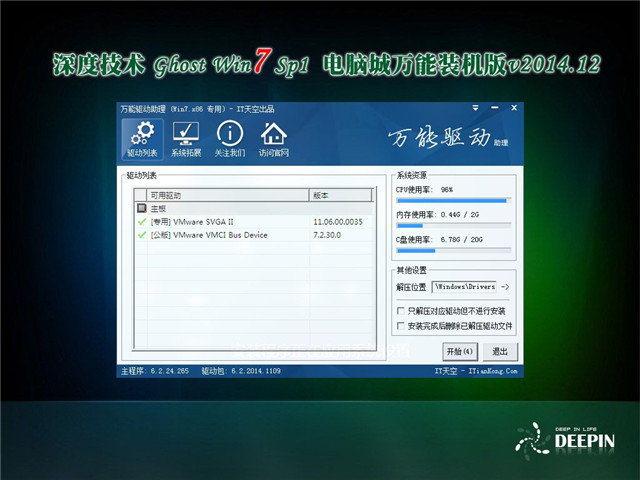The image size is (640, 480).
Task: Open the title bar dropdown menu arrow
Action: coord(476,108)
